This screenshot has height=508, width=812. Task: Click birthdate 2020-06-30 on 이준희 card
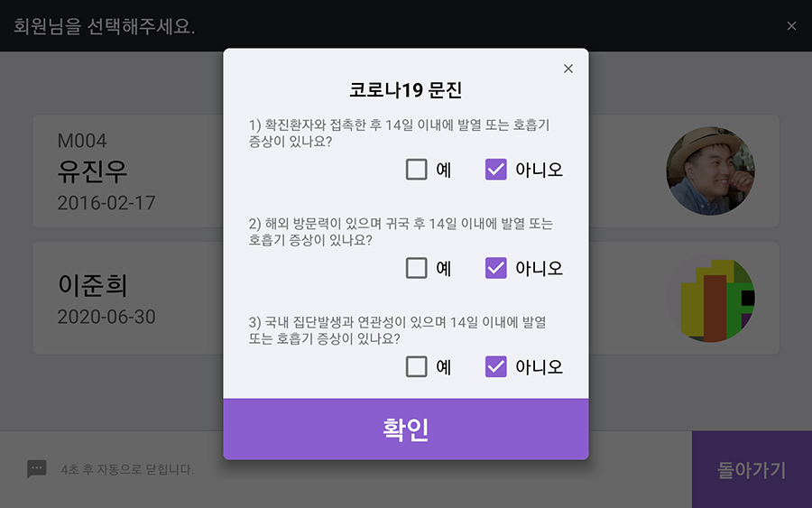(106, 317)
